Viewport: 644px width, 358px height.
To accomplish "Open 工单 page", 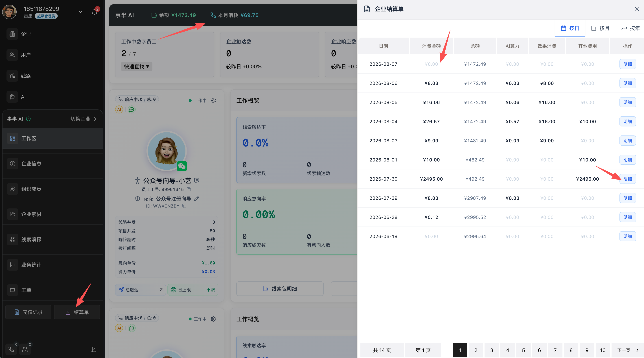I will tap(52, 290).
